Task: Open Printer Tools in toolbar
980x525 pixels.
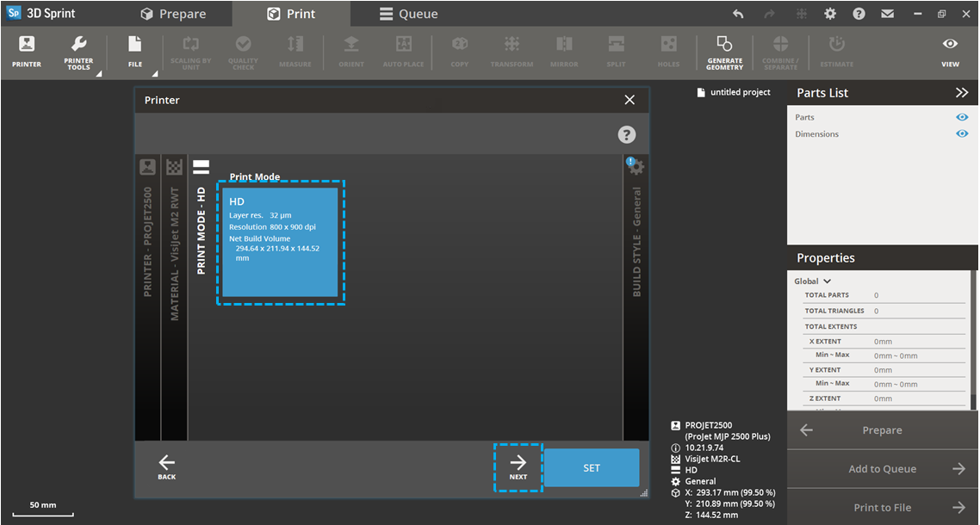Action: tap(78, 52)
